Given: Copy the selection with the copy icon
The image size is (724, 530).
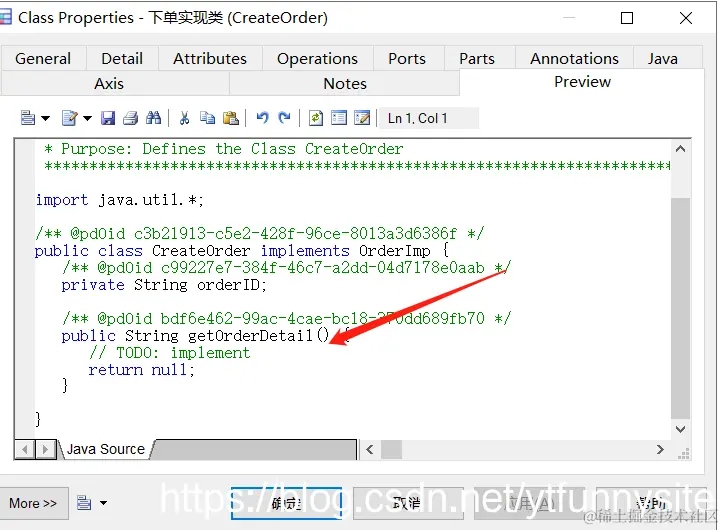Looking at the screenshot, I should tap(207, 118).
